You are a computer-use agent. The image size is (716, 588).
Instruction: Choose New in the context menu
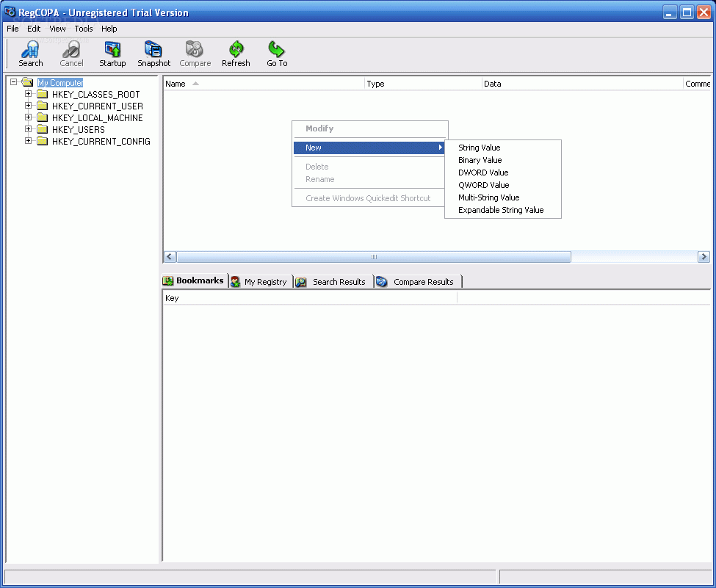coord(369,148)
